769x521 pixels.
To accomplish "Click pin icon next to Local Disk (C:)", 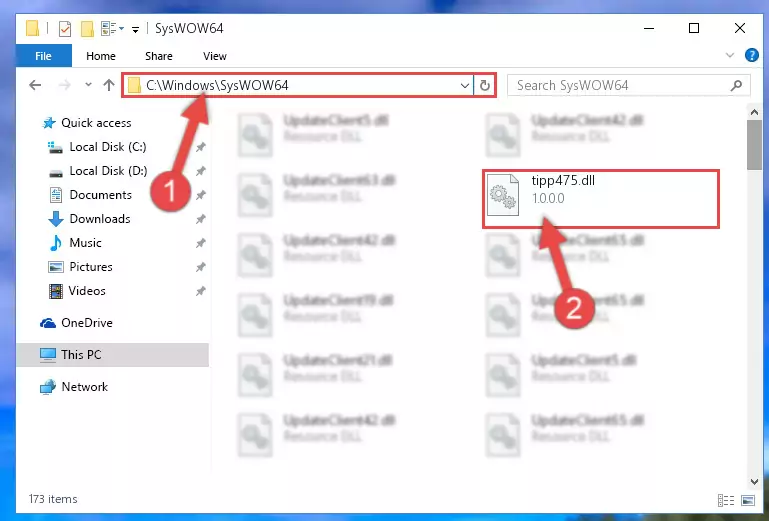I will click(201, 147).
